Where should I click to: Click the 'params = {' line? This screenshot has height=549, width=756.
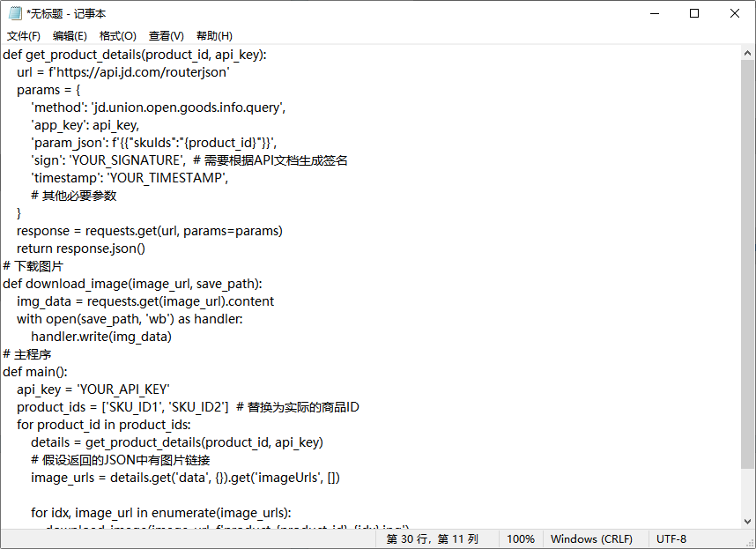pyautogui.click(x=48, y=90)
